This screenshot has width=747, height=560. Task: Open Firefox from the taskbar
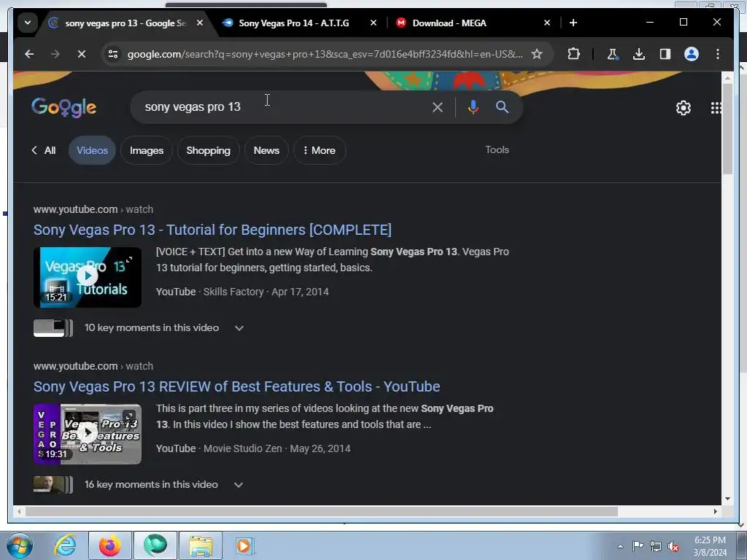click(110, 545)
